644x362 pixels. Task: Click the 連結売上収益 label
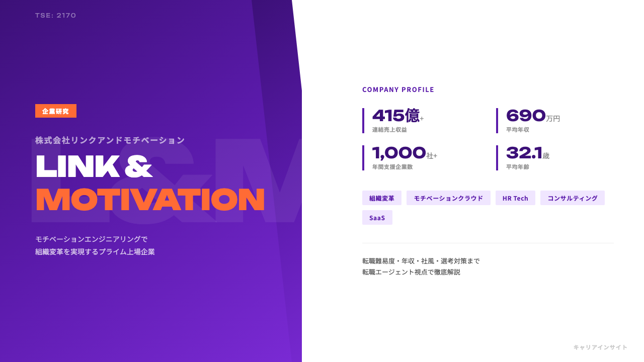tap(389, 130)
